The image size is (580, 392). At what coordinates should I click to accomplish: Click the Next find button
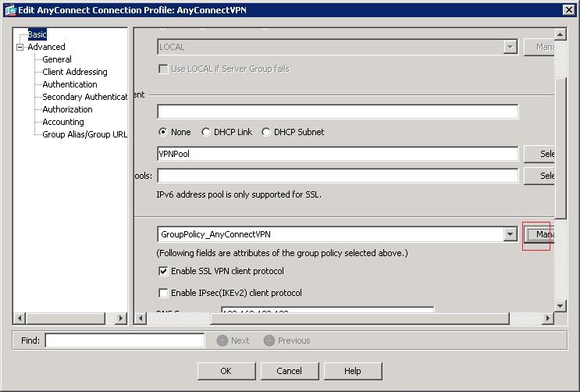click(233, 340)
